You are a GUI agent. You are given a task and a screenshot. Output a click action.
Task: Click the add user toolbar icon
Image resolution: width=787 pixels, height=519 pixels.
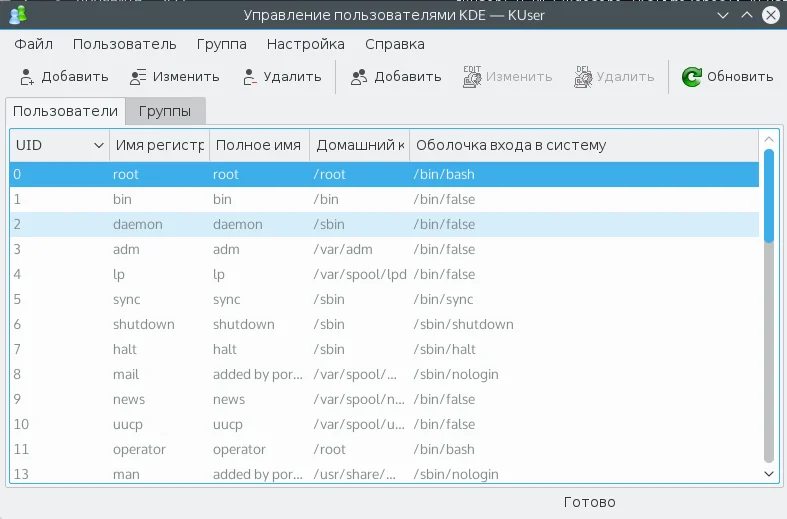pos(27,77)
